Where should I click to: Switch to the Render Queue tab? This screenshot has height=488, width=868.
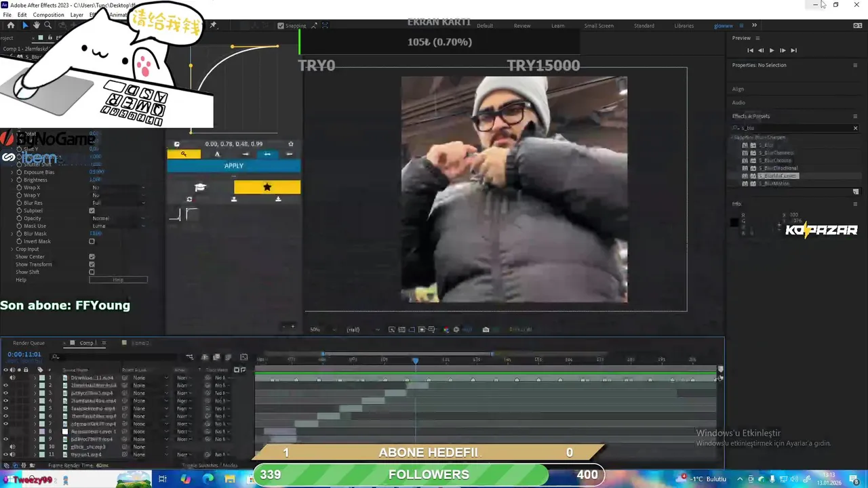(28, 343)
